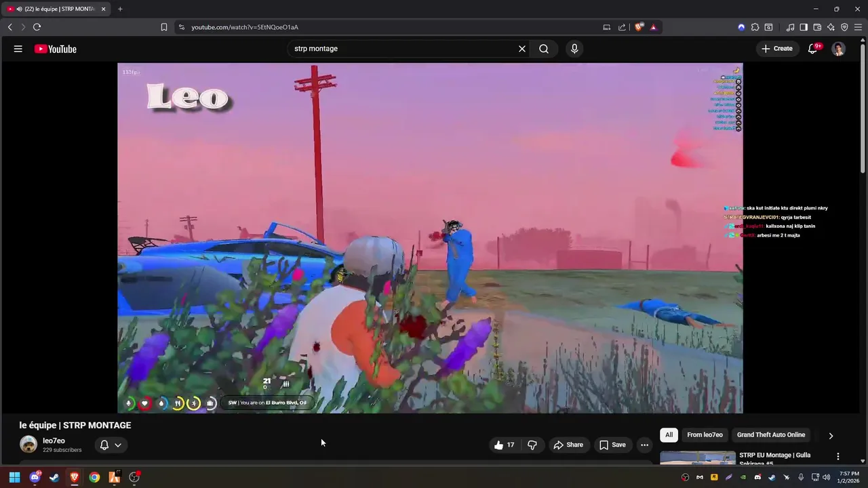Show more filter chips with arrow
This screenshot has width=868, height=488.
tap(831, 436)
